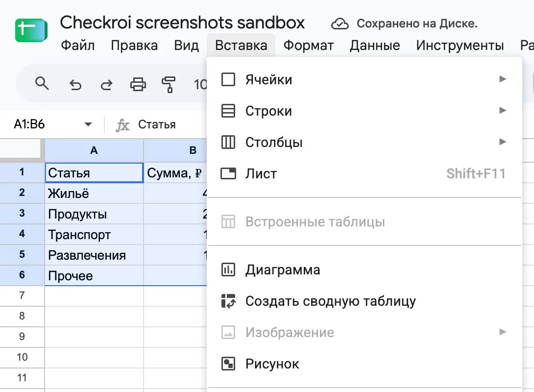
Task: Undo the last action
Action: coord(75,84)
